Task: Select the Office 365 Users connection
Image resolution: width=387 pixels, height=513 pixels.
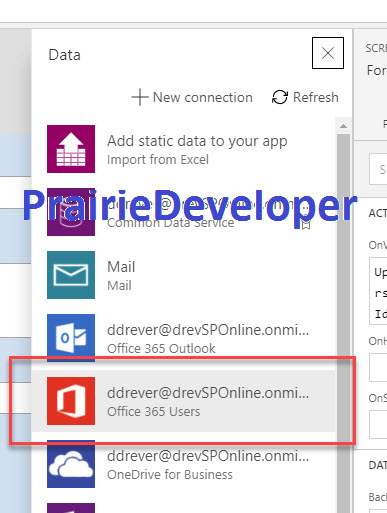Action: pyautogui.click(x=183, y=401)
